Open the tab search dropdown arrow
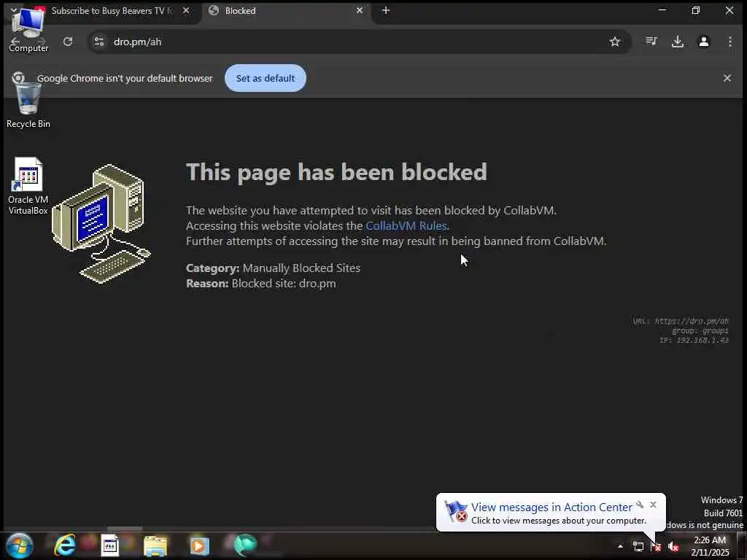 point(14,9)
